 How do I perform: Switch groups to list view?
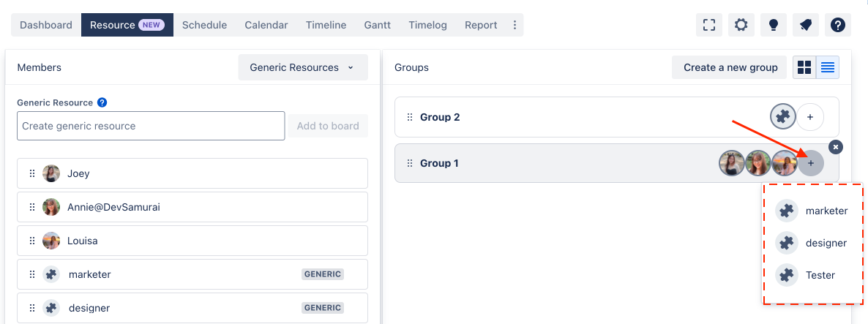828,67
